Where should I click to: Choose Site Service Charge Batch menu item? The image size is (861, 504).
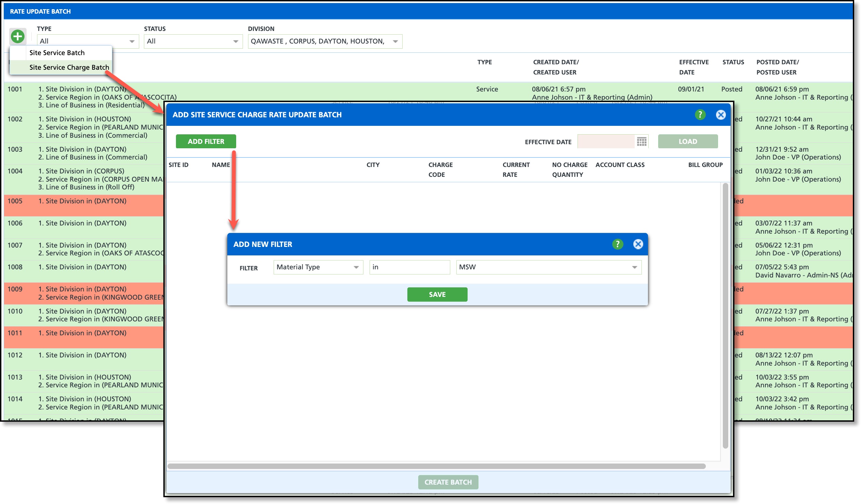(x=69, y=67)
